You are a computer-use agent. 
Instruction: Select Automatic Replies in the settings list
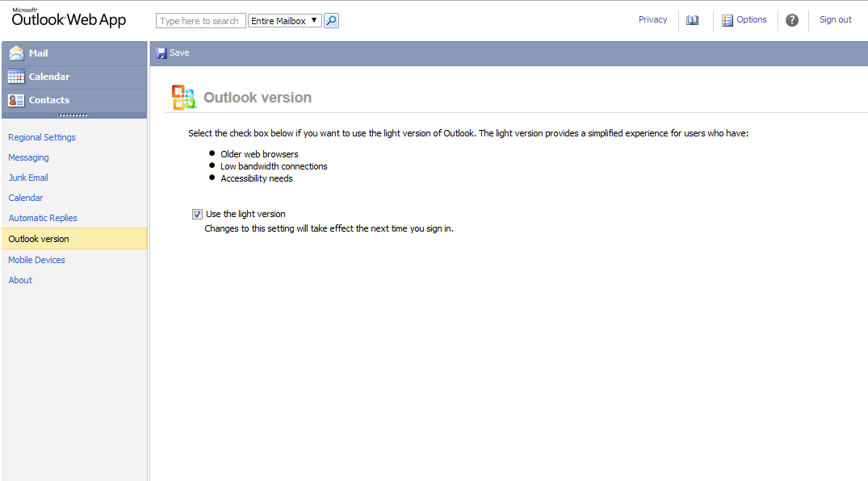coord(42,217)
